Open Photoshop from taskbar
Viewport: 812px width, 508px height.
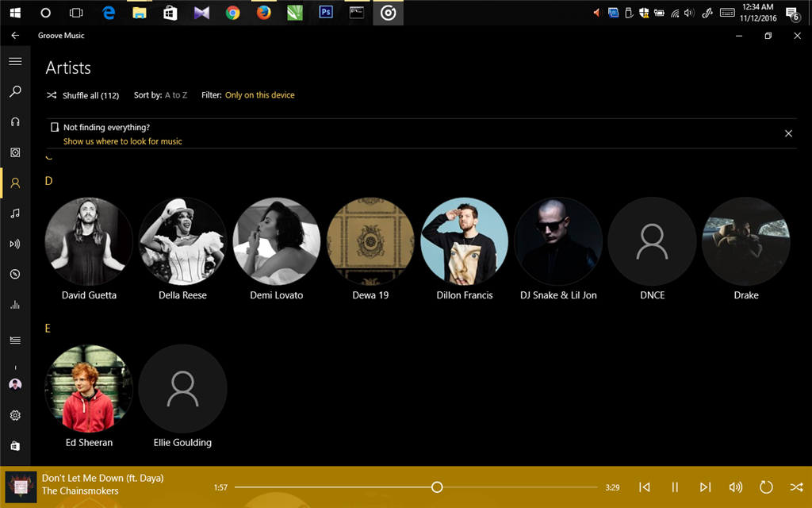(326, 13)
